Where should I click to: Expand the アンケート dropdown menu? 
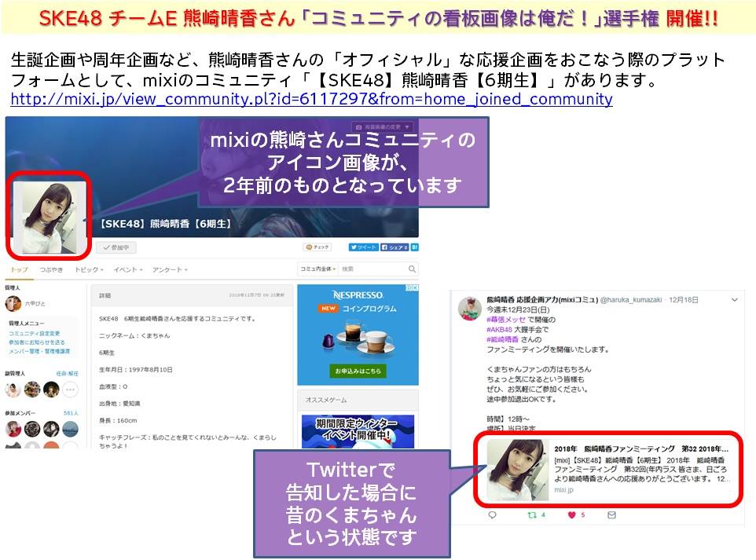[x=170, y=270]
